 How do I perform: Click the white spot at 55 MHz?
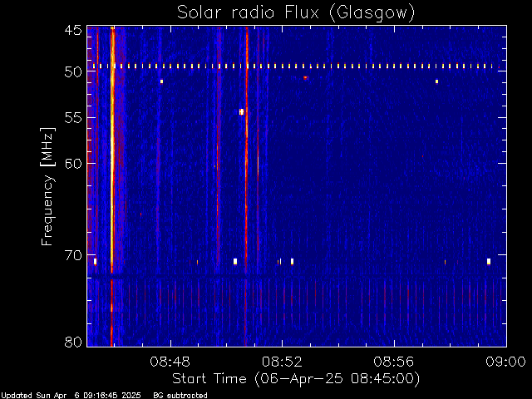click(241, 111)
